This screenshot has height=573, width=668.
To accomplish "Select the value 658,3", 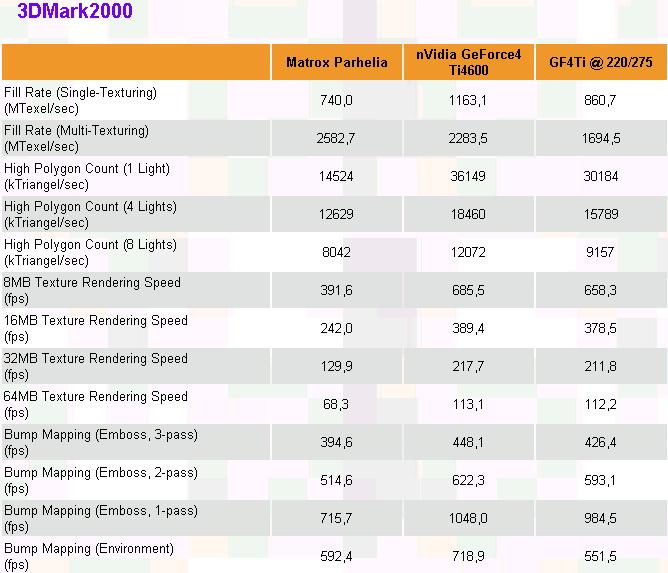I will [600, 290].
